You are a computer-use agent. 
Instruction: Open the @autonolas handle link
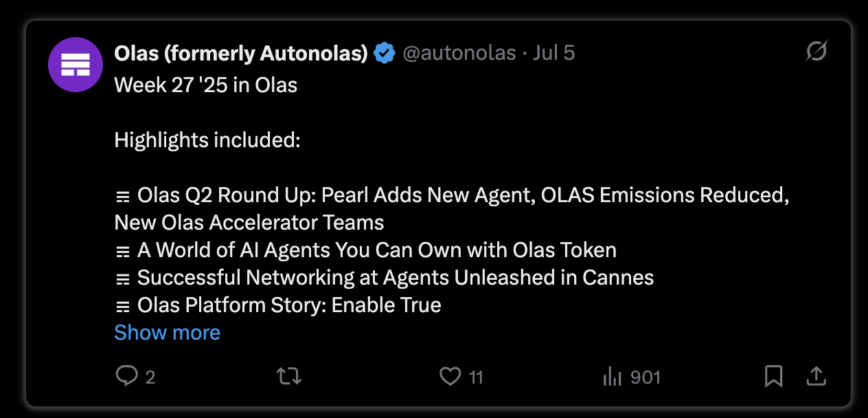[459, 53]
